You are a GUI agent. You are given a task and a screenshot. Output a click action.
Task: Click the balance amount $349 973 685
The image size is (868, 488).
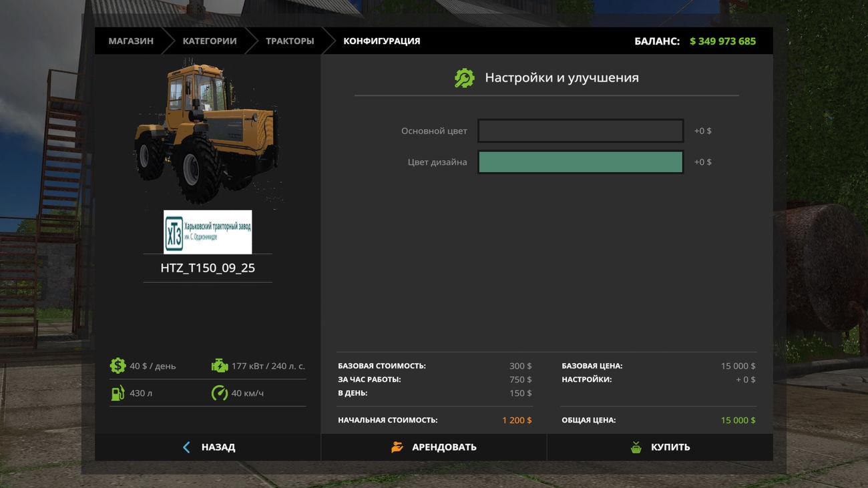pos(722,41)
